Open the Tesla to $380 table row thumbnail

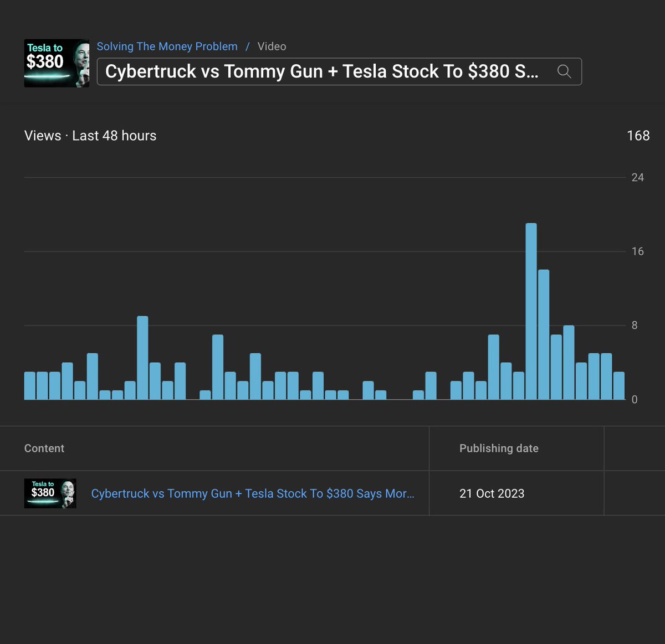click(50, 493)
